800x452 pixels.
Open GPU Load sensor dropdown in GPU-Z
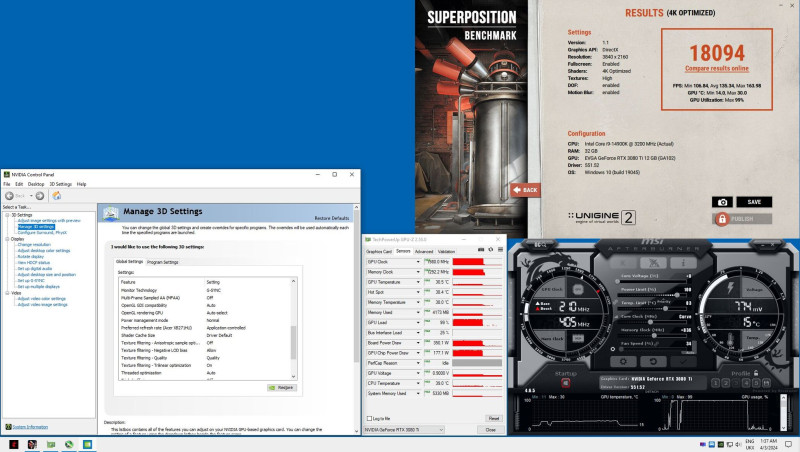(418, 322)
